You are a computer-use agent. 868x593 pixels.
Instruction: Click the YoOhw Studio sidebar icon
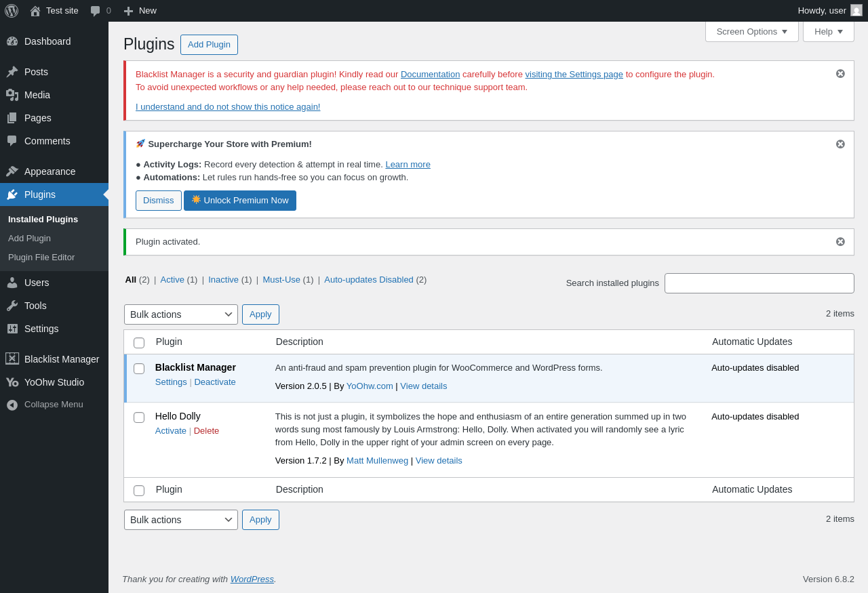[12, 382]
